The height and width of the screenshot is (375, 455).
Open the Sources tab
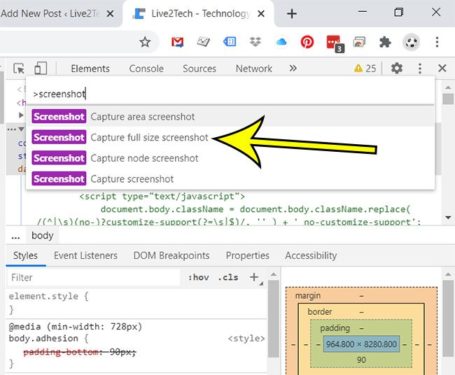point(199,68)
